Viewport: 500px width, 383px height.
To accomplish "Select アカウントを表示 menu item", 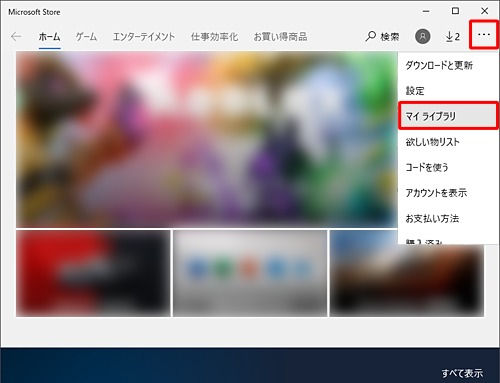I will click(x=448, y=193).
